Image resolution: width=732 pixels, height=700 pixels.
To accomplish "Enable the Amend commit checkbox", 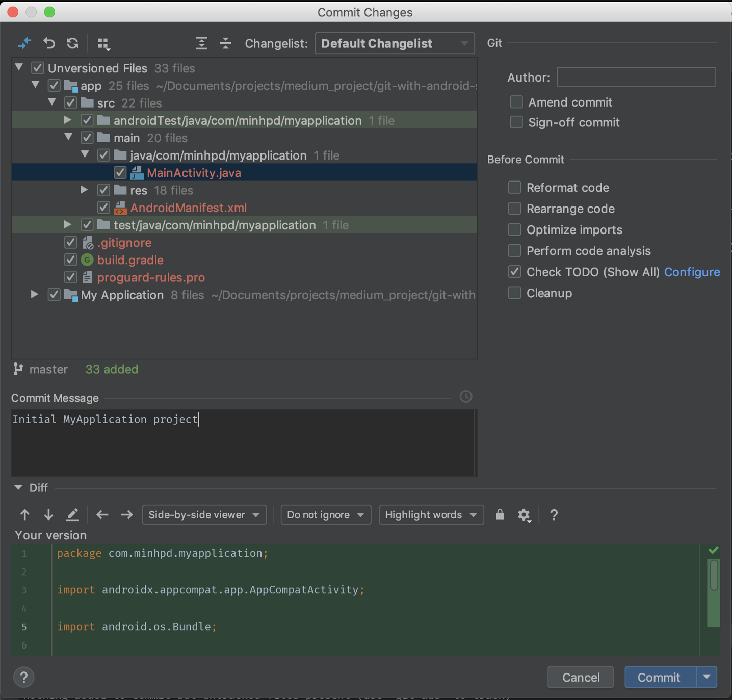I will [x=516, y=102].
